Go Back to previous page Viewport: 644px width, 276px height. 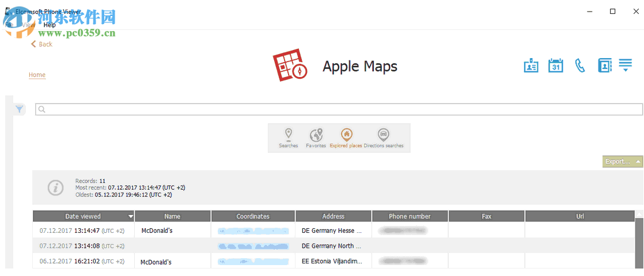tap(41, 44)
